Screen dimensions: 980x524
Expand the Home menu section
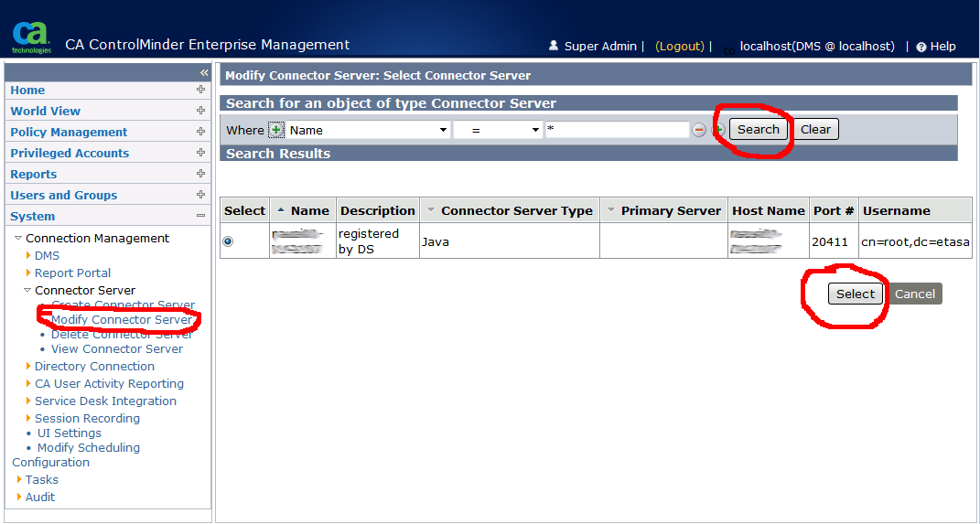[200, 90]
